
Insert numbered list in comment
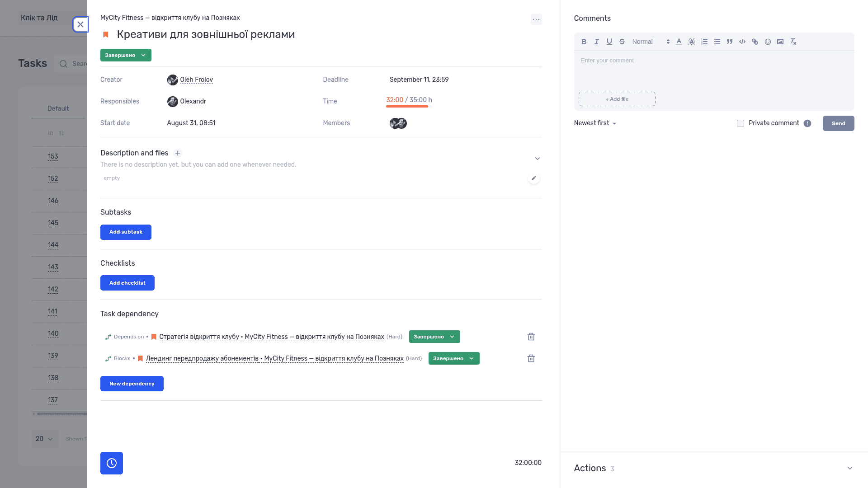(x=704, y=42)
